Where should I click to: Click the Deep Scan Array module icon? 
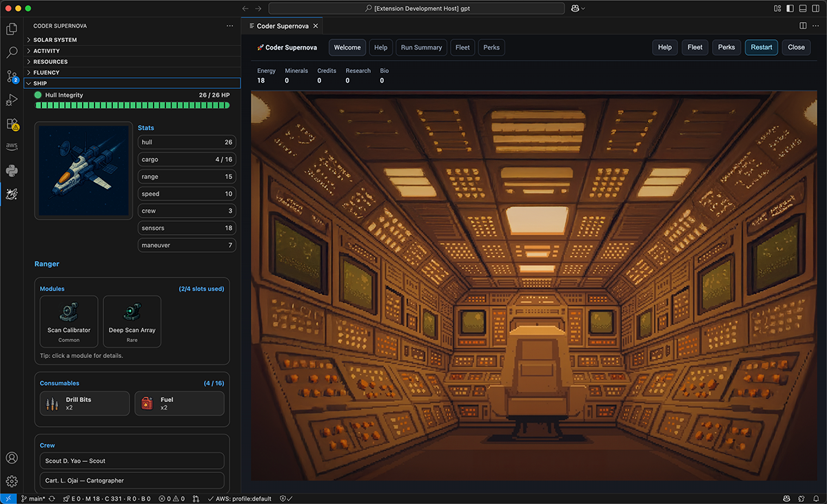[132, 312]
